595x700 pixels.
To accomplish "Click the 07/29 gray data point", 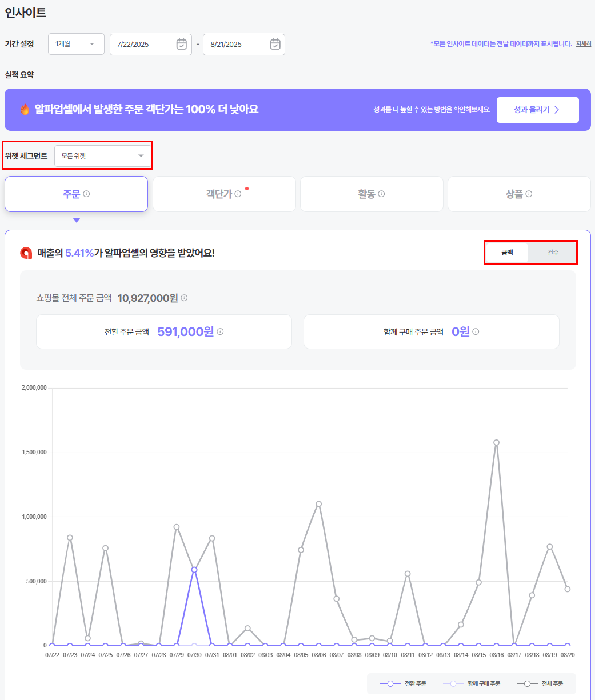I will [x=177, y=527].
